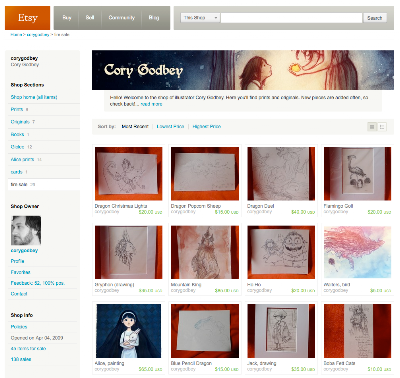Open the Community navigation item
400x378 pixels.
tap(122, 18)
